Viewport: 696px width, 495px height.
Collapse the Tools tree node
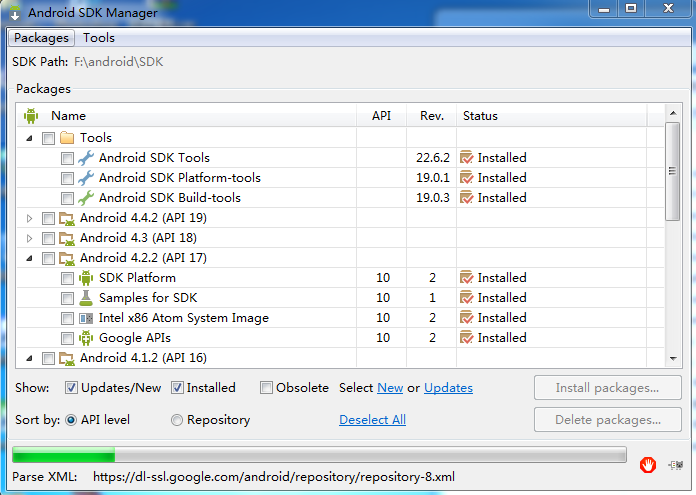click(x=29, y=138)
